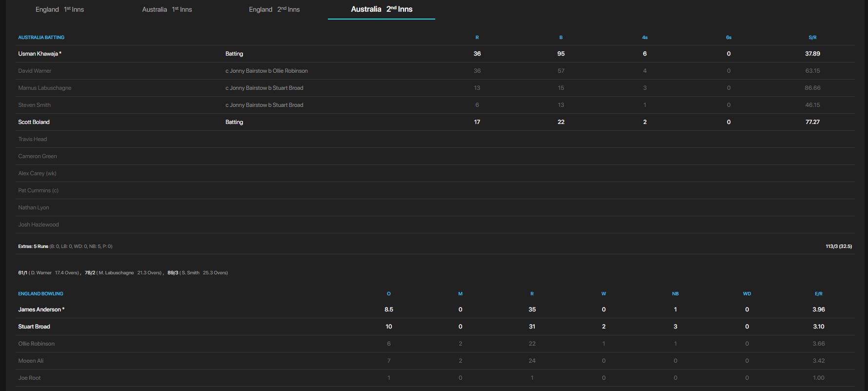Click fall of wicket 61/1 D. Warner
The height and width of the screenshot is (391, 868).
[x=48, y=273]
